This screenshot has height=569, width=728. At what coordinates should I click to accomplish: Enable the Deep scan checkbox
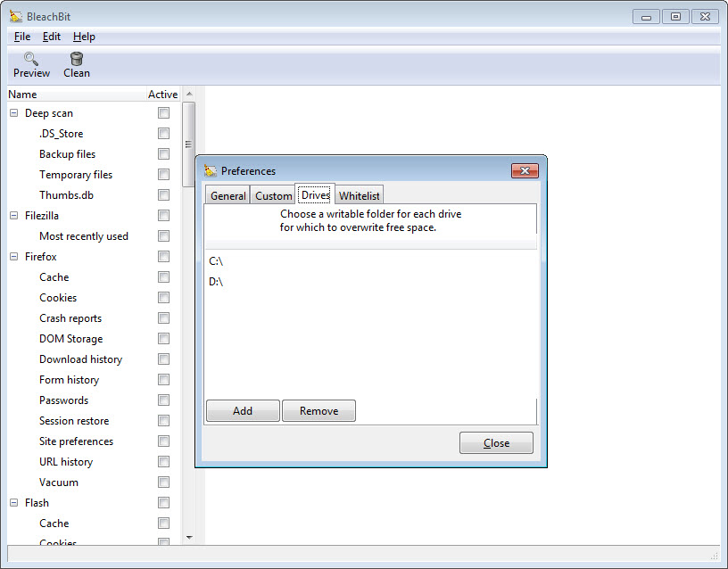coord(163,113)
